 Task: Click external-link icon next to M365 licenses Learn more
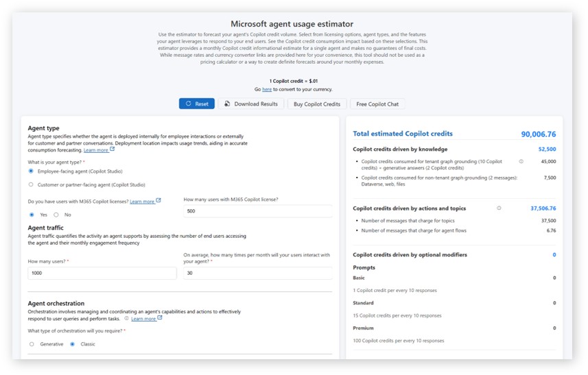click(x=158, y=201)
